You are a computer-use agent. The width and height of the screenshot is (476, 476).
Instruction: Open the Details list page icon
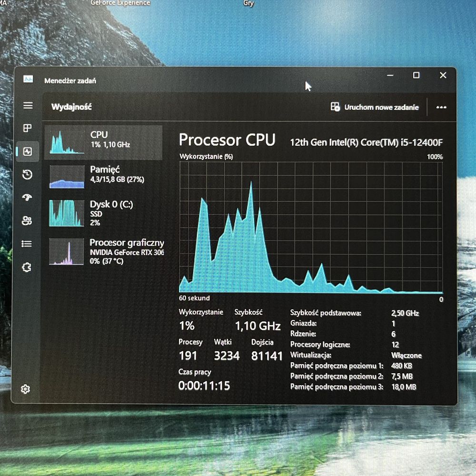click(x=26, y=244)
